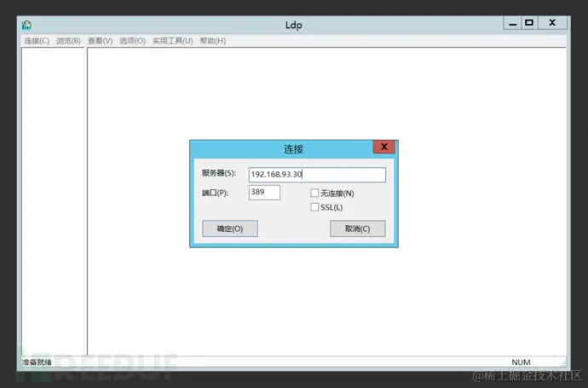The image size is (588, 388).
Task: Cancel the dialog with 取消(C) button
Action: (357, 229)
